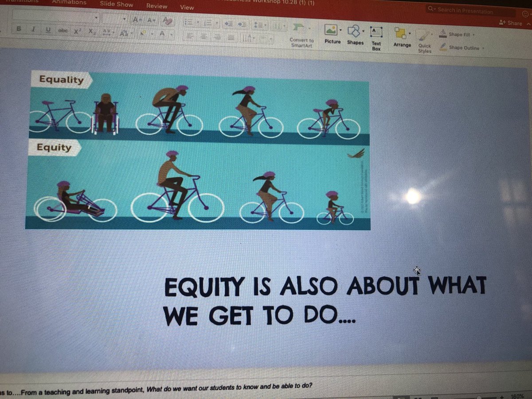The height and width of the screenshot is (399, 532).
Task: Center the text
Action: tap(203, 36)
